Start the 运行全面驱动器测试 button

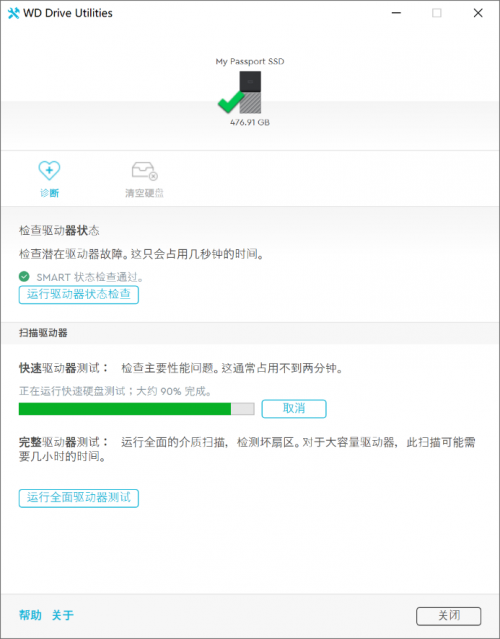pyautogui.click(x=79, y=498)
